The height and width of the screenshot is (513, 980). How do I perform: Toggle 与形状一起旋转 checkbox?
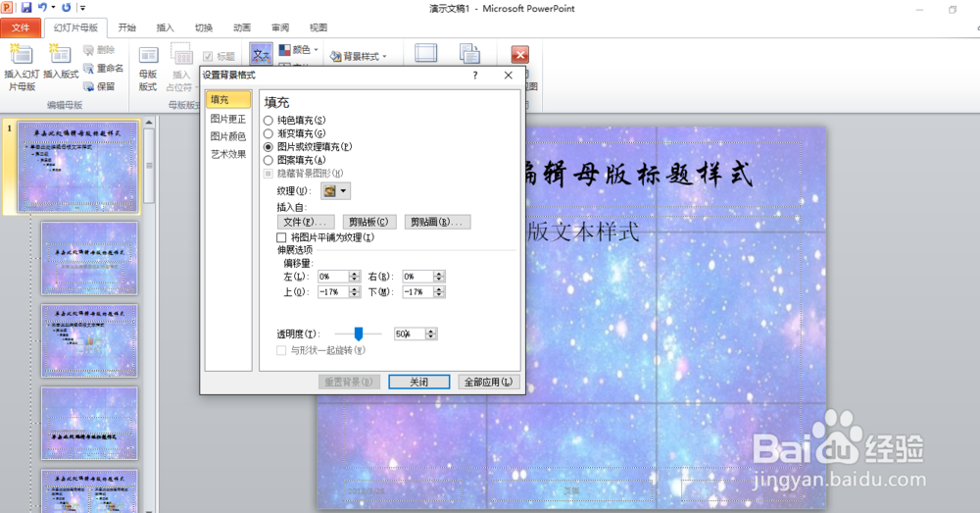(281, 350)
